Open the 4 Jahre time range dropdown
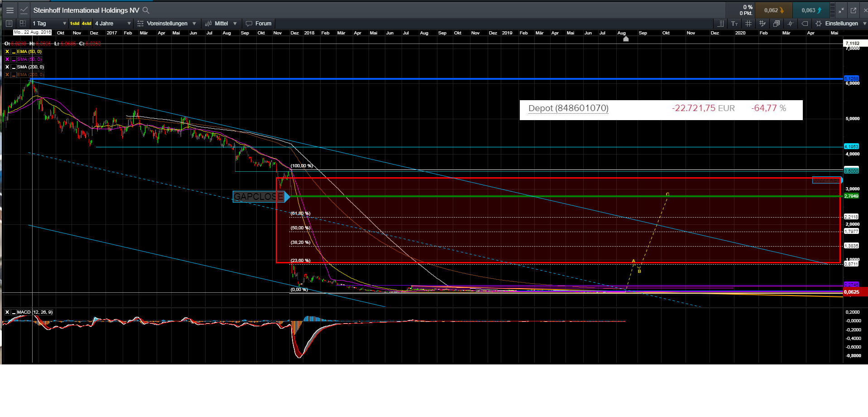The width and height of the screenshot is (868, 417). click(113, 24)
